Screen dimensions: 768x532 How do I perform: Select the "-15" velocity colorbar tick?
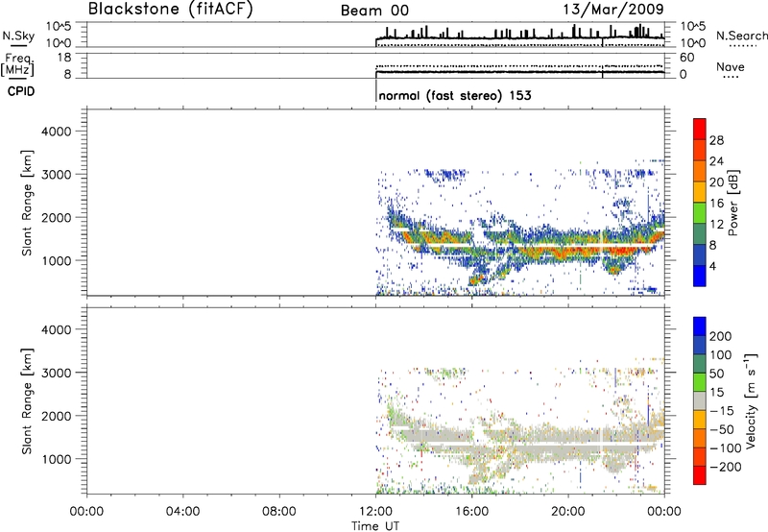(722, 411)
